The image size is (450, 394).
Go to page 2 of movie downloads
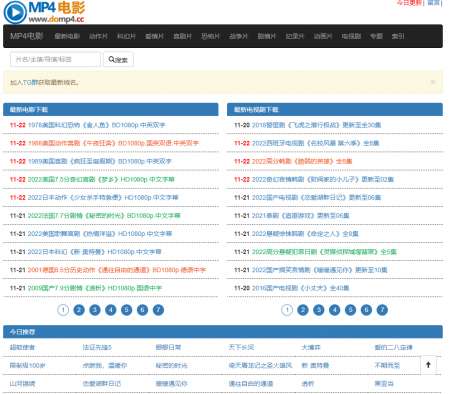click(79, 310)
